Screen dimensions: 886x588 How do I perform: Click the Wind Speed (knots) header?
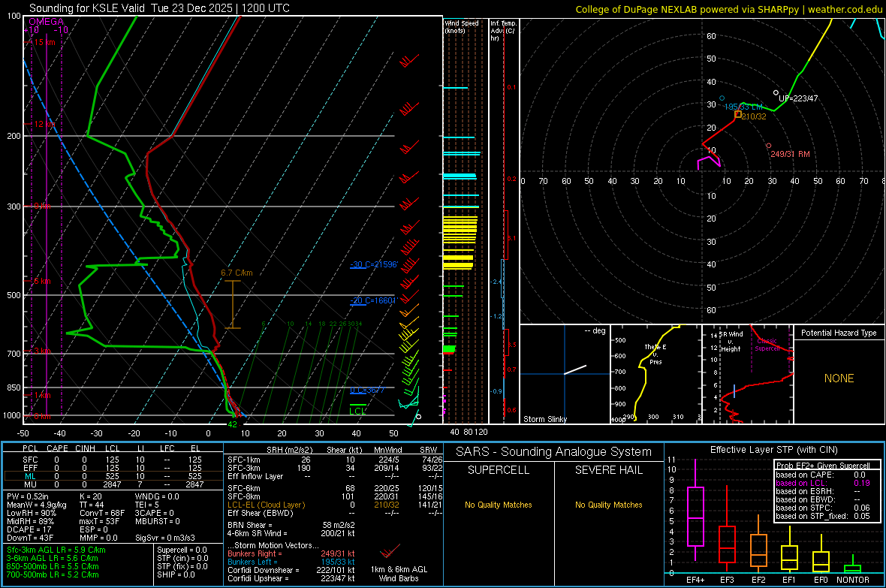[x=462, y=27]
